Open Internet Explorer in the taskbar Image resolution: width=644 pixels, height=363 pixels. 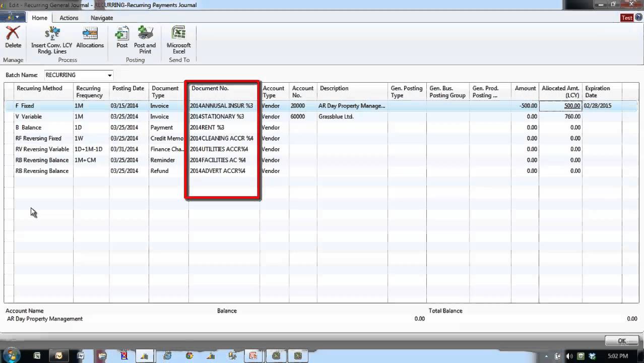pyautogui.click(x=167, y=355)
